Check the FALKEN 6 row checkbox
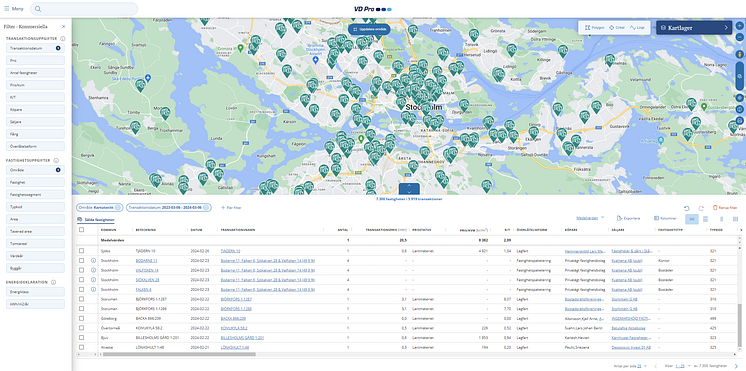This screenshot has width=746, height=371. point(81,289)
